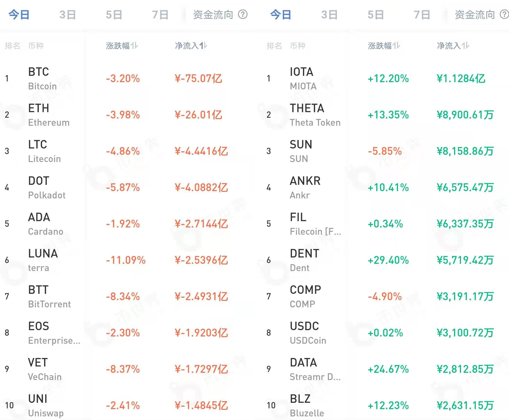Switch left panel to 7日 view
This screenshot has width=509, height=420.
click(x=160, y=15)
